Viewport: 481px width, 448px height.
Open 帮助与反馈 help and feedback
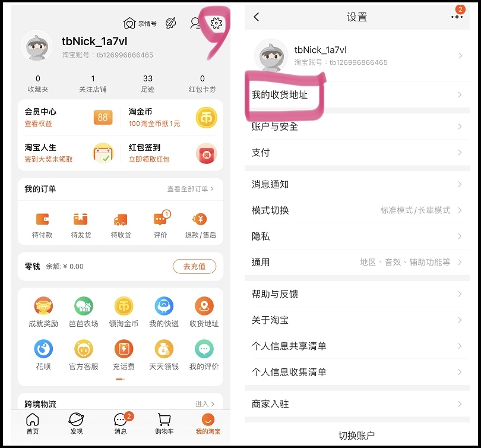click(357, 294)
